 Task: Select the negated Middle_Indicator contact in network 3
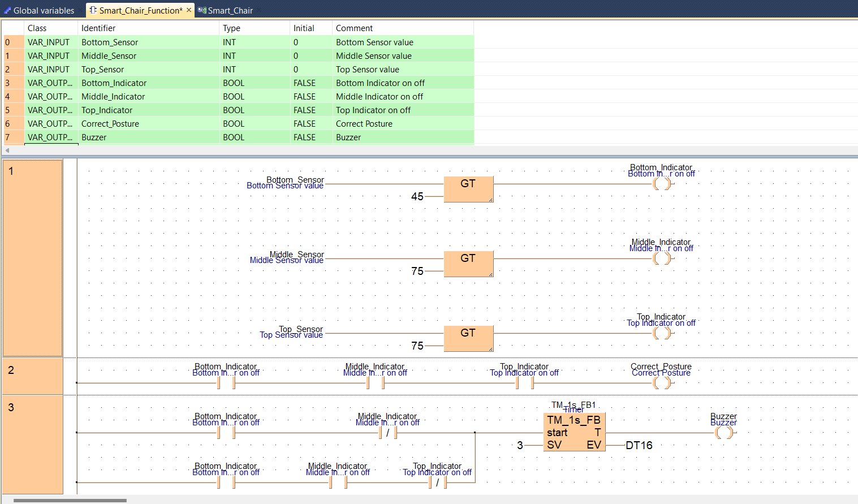(388, 433)
